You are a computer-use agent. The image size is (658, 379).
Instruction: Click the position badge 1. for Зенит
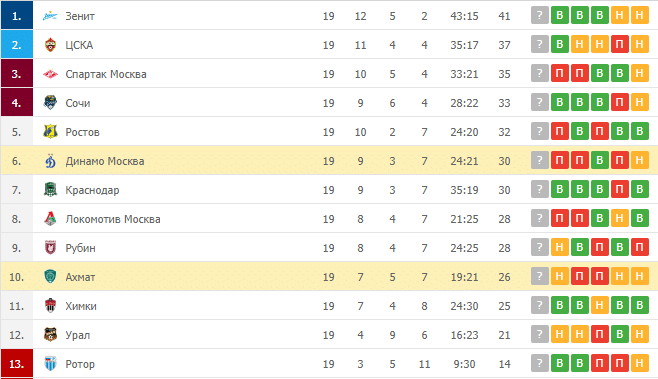(x=17, y=16)
